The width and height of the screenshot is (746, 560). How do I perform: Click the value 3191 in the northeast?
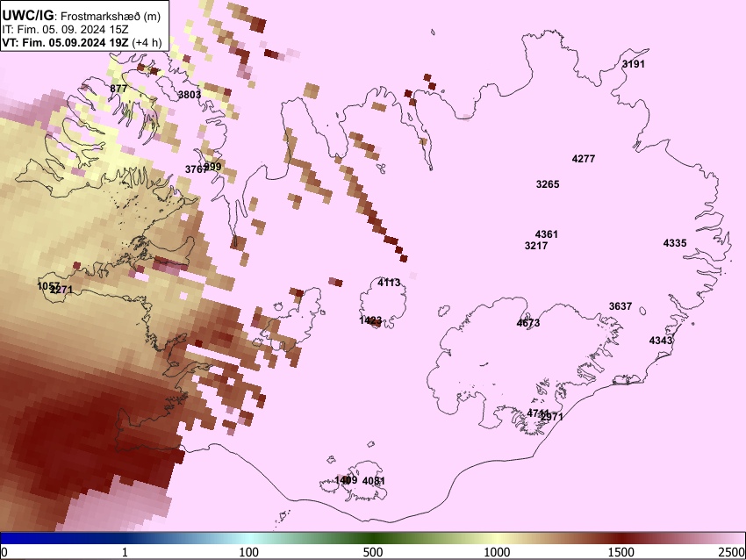click(634, 64)
